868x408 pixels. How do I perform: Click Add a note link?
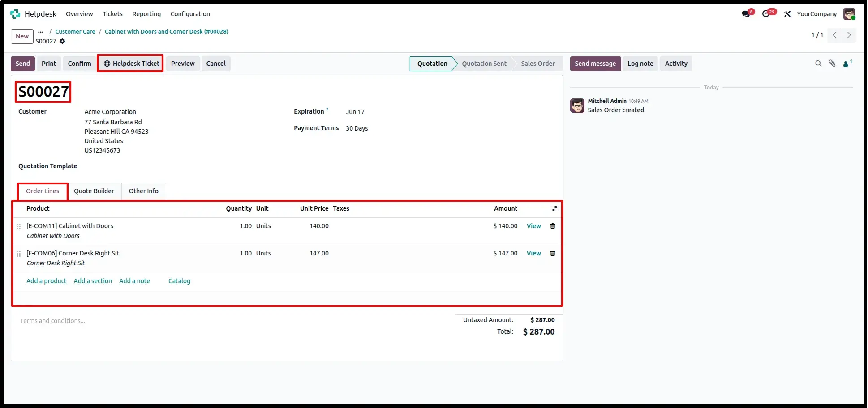pos(134,281)
